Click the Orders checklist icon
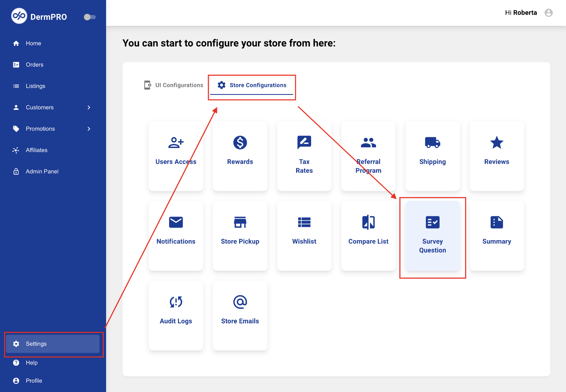 [x=16, y=65]
